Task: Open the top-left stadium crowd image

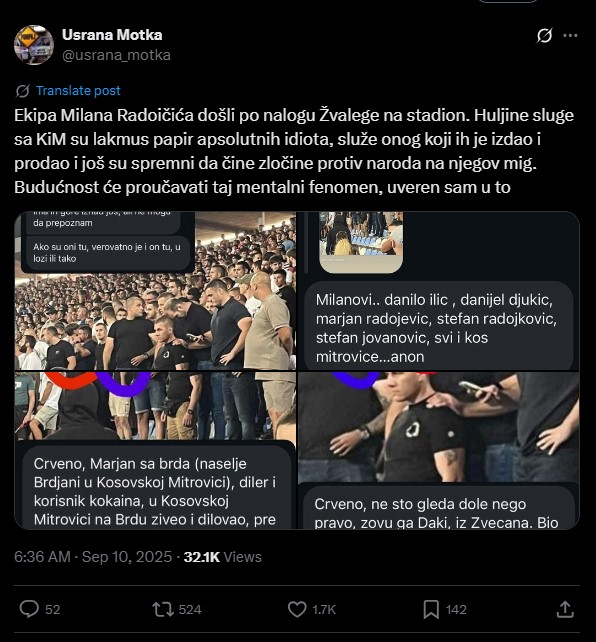Action: (156, 291)
